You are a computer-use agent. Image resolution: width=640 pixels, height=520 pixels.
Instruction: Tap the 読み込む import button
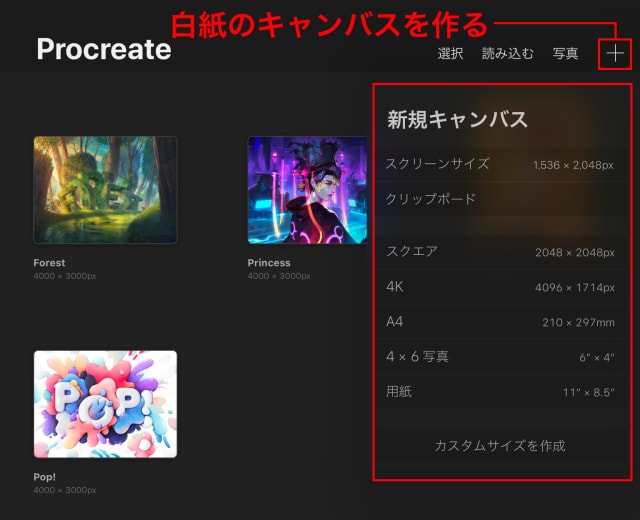pyautogui.click(x=507, y=53)
